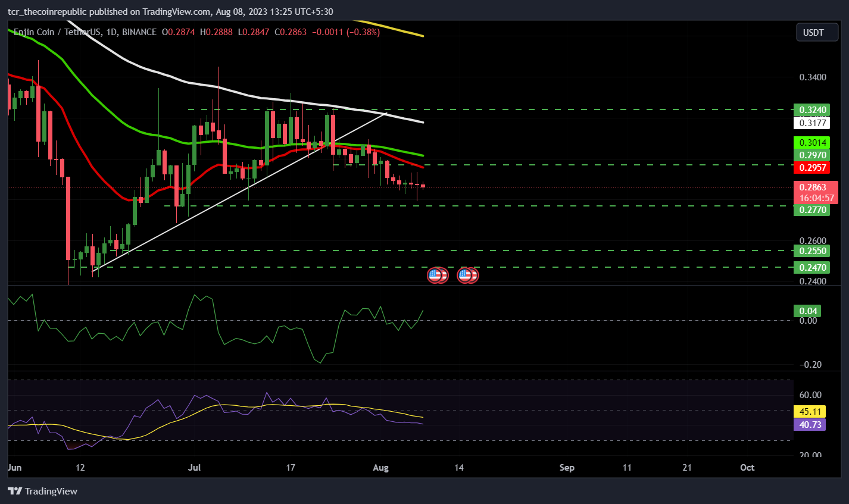Click the L0.2847 low price value
The width and height of the screenshot is (849, 504).
pyautogui.click(x=254, y=32)
